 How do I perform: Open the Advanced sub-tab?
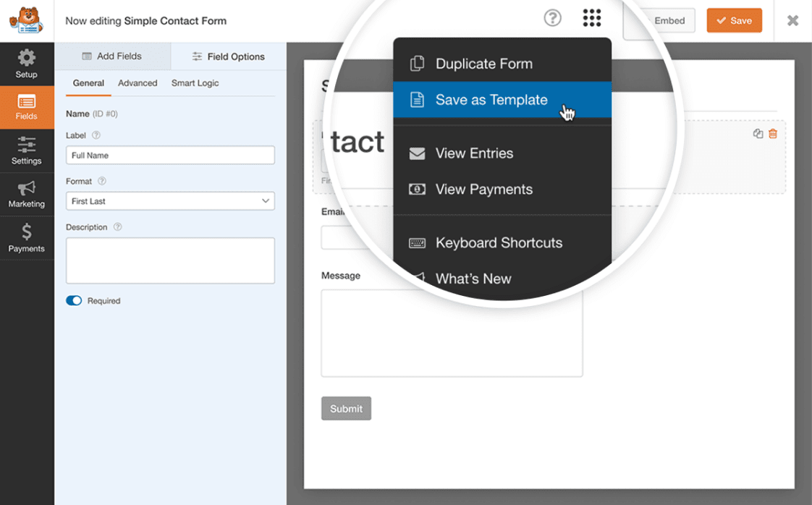138,83
